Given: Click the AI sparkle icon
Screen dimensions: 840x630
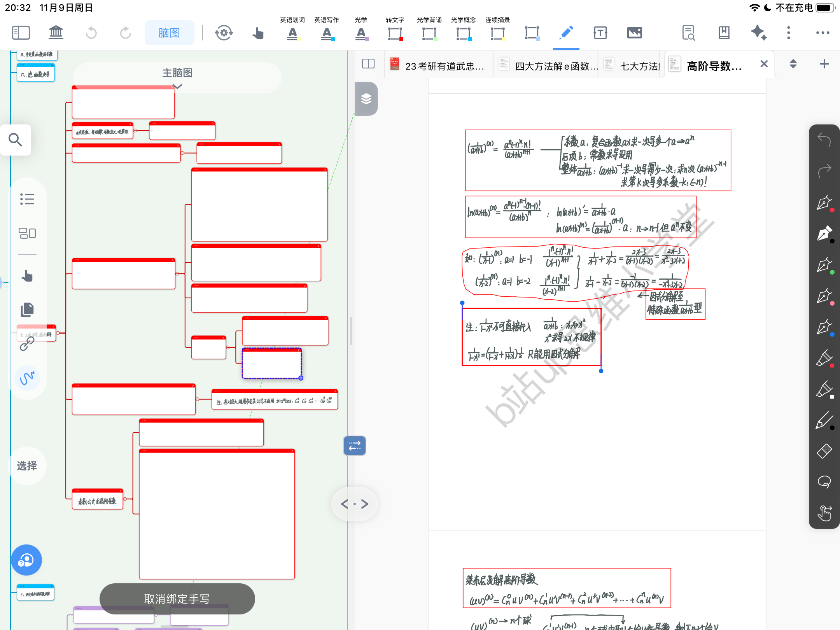Looking at the screenshot, I should [758, 33].
